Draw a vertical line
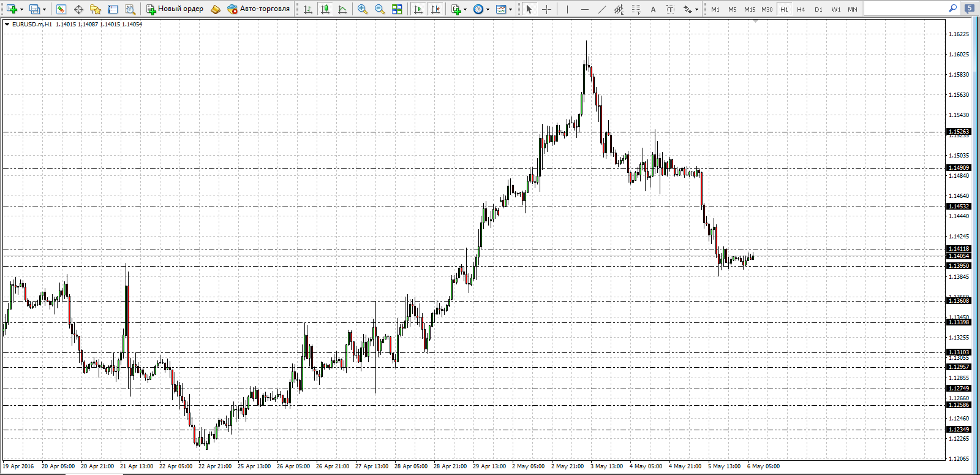This screenshot has width=980, height=475. click(568, 9)
